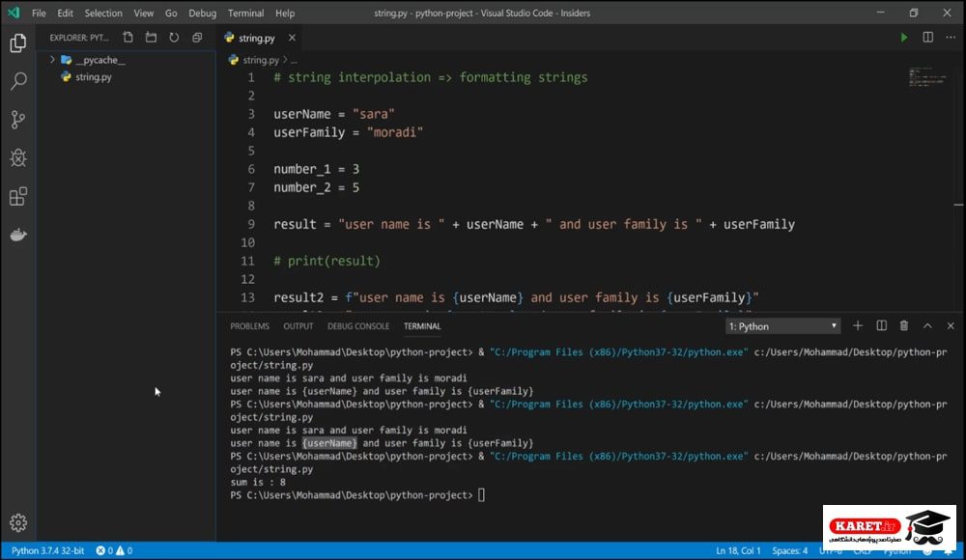Click 'Spaces: 4' indentation setting
The height and width of the screenshot is (560, 966).
pos(790,550)
